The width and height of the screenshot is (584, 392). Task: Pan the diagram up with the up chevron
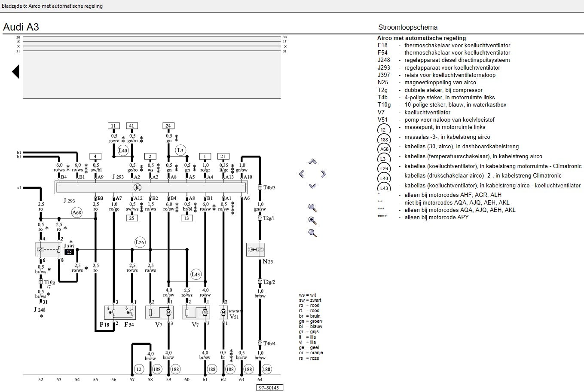pyautogui.click(x=312, y=162)
